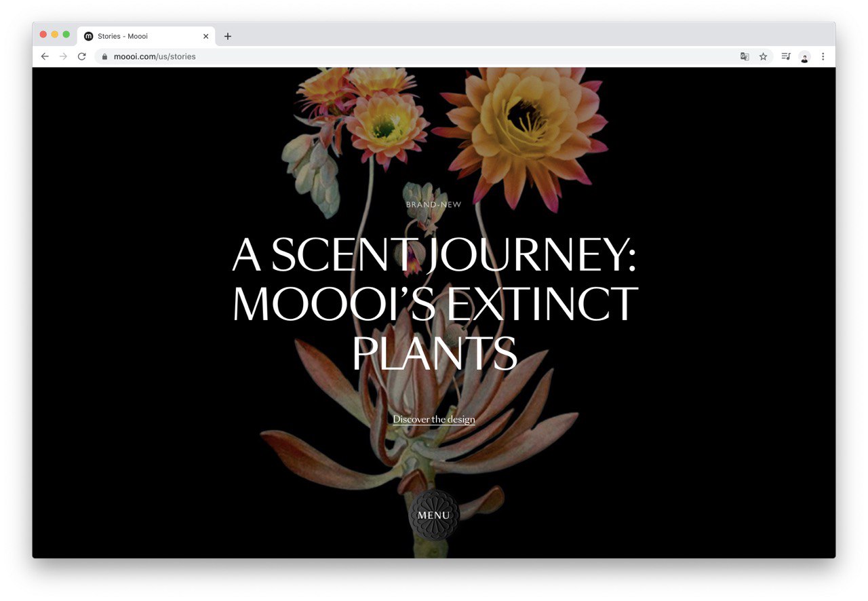Click the lock icon in address bar
Image resolution: width=868 pixels, height=601 pixels.
tap(104, 56)
